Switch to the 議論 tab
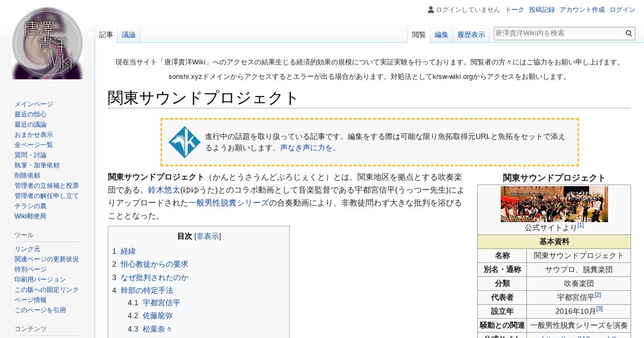This screenshot has width=644, height=338. [x=129, y=35]
